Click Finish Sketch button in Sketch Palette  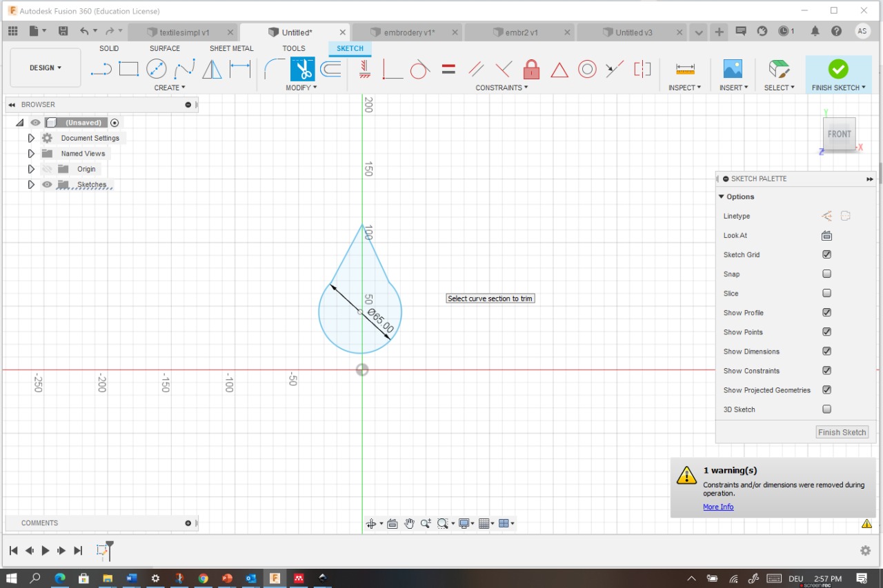click(842, 432)
